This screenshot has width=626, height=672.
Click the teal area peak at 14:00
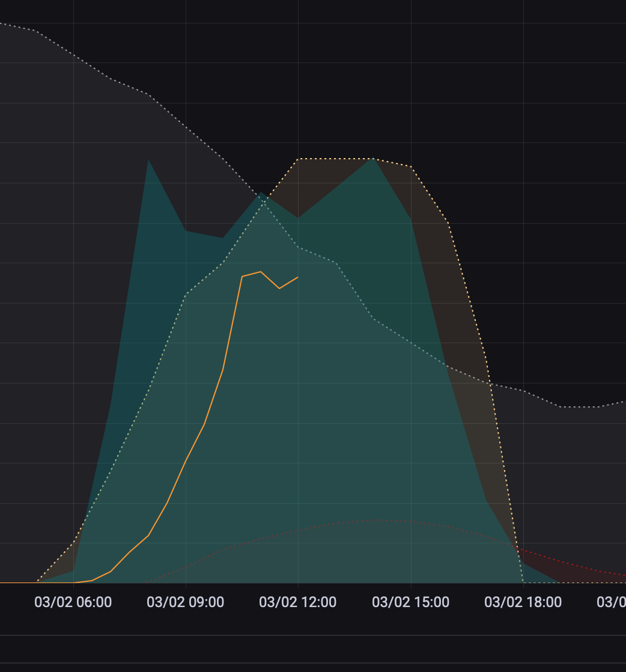click(373, 158)
